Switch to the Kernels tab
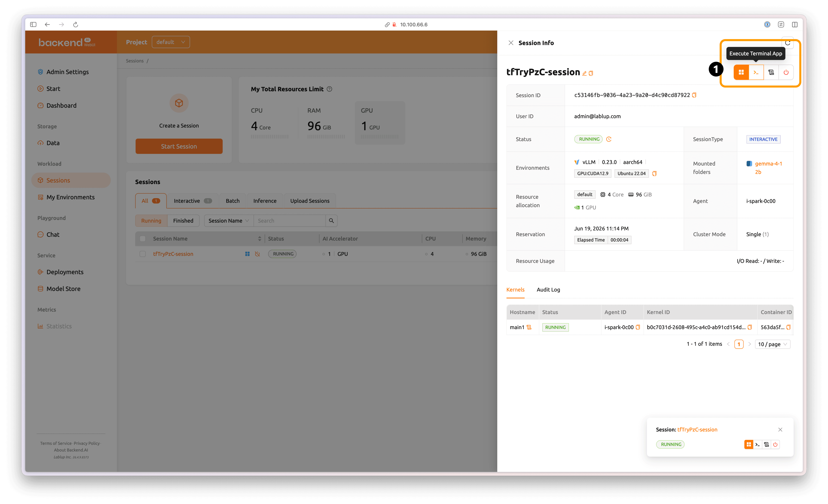Image resolution: width=828 pixels, height=504 pixels. click(515, 290)
